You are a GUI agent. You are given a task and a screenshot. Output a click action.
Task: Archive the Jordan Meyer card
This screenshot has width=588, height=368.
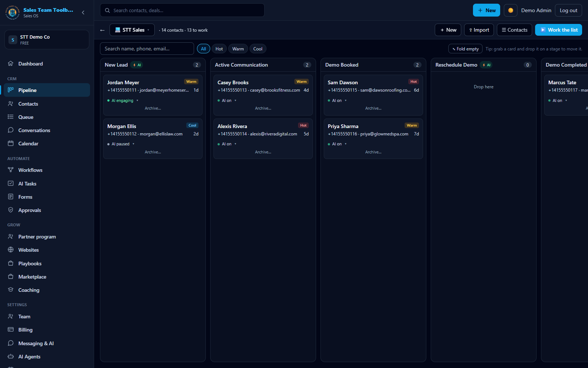pyautogui.click(x=153, y=109)
